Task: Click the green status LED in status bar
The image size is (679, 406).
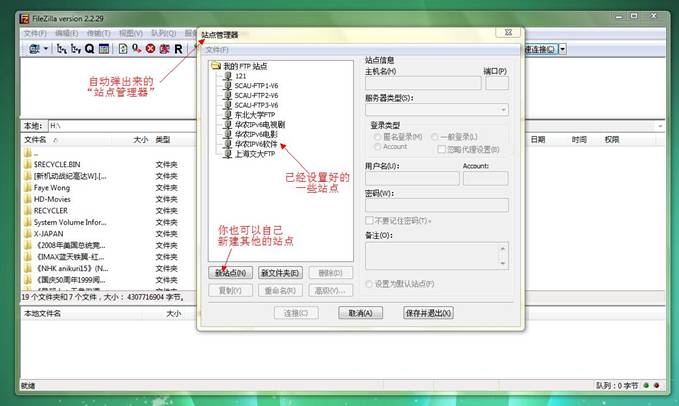Action: click(646, 385)
